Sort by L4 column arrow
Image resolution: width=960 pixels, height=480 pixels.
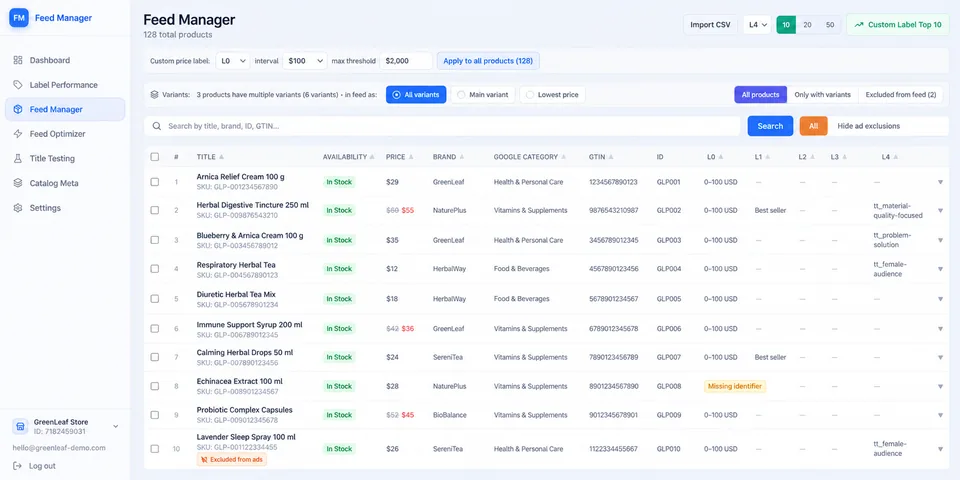(895, 157)
